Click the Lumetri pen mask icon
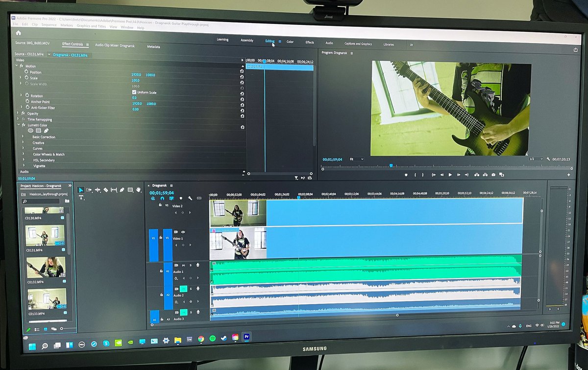The width and height of the screenshot is (588, 370). coord(46,131)
